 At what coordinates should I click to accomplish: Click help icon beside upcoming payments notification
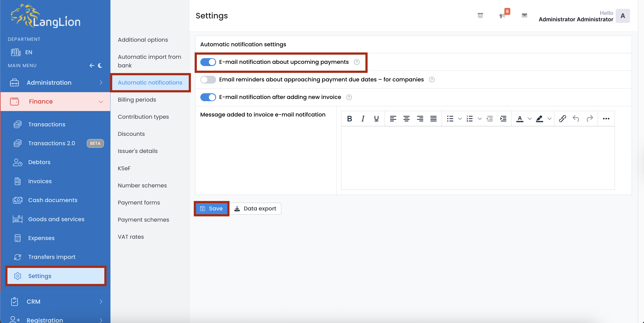point(356,62)
